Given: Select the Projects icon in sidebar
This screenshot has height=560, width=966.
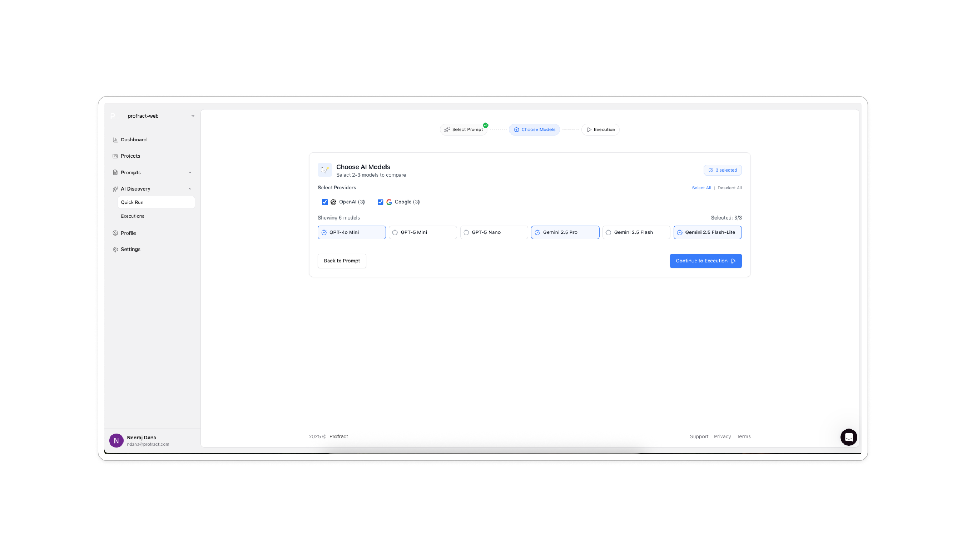Looking at the screenshot, I should tap(116, 155).
